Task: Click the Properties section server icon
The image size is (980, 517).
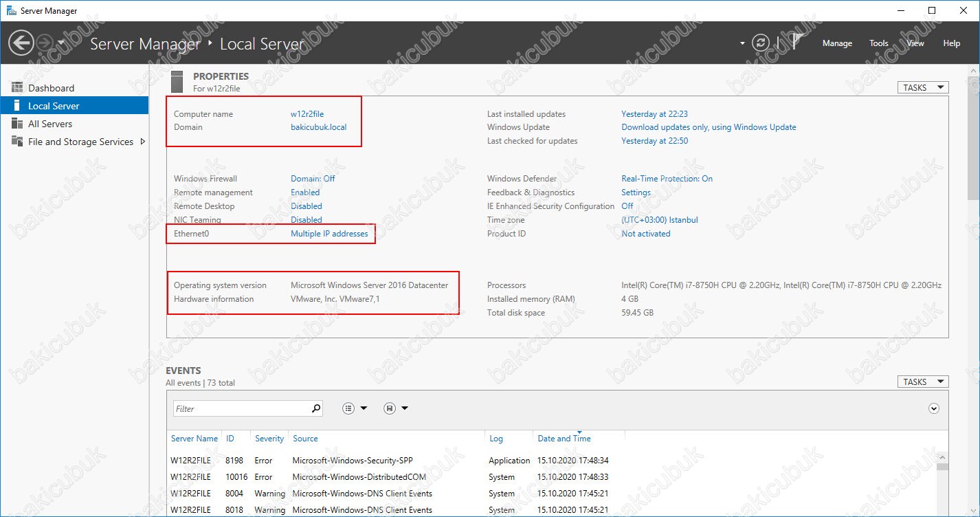Action: [177, 82]
